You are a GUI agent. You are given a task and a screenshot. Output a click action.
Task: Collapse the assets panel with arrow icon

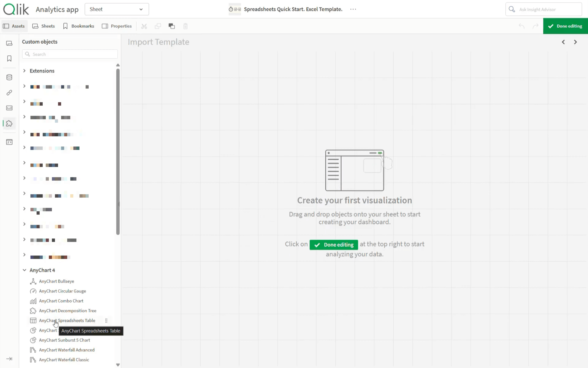[9, 359]
